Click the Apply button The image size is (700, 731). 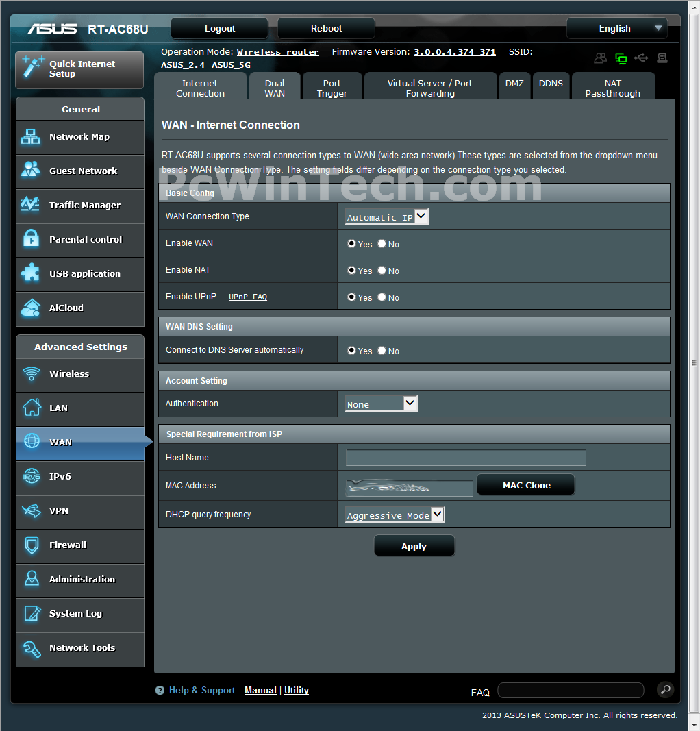pos(414,546)
